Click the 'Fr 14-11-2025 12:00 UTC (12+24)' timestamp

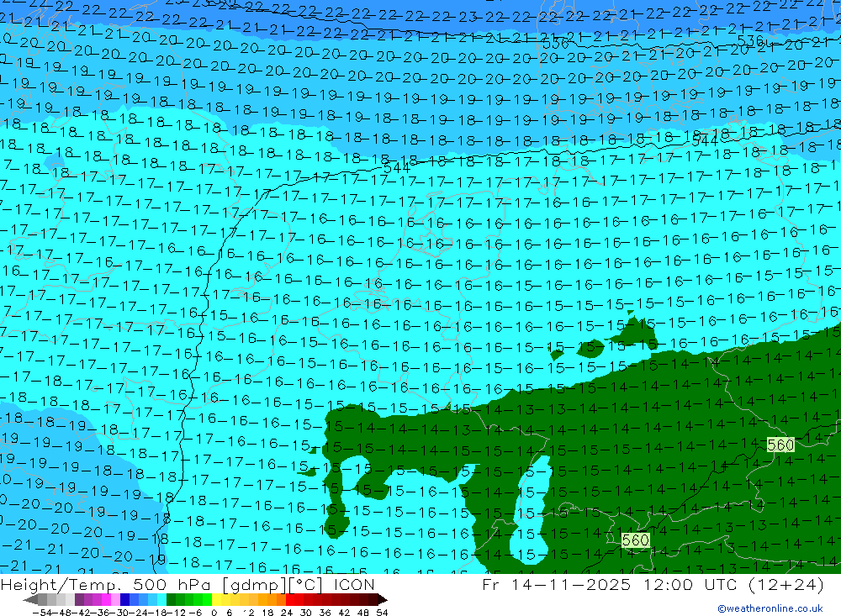pyautogui.click(x=653, y=584)
